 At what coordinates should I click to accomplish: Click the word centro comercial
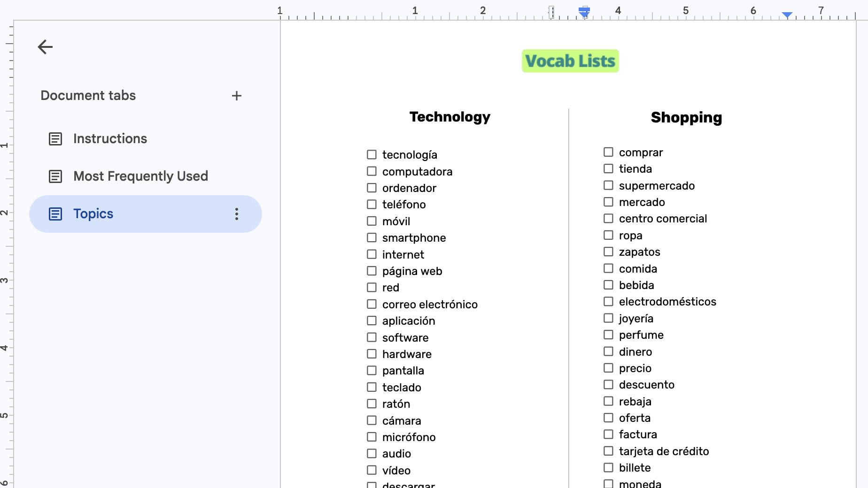(x=663, y=219)
